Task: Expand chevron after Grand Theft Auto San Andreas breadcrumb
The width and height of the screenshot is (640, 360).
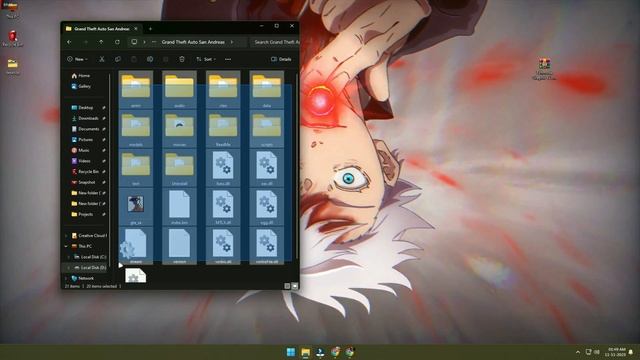Action: point(232,42)
